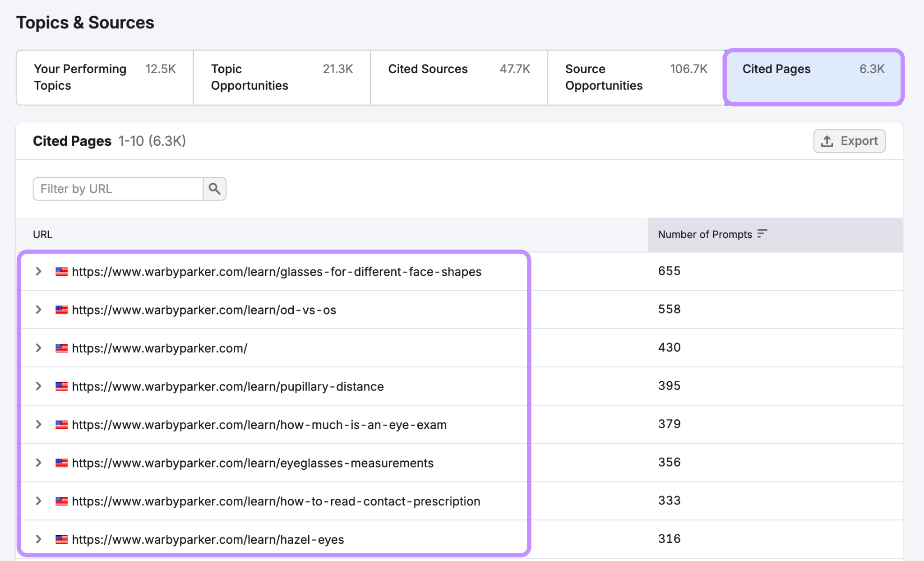Export the Cited Pages table
This screenshot has height=561, width=924.
[x=850, y=141]
